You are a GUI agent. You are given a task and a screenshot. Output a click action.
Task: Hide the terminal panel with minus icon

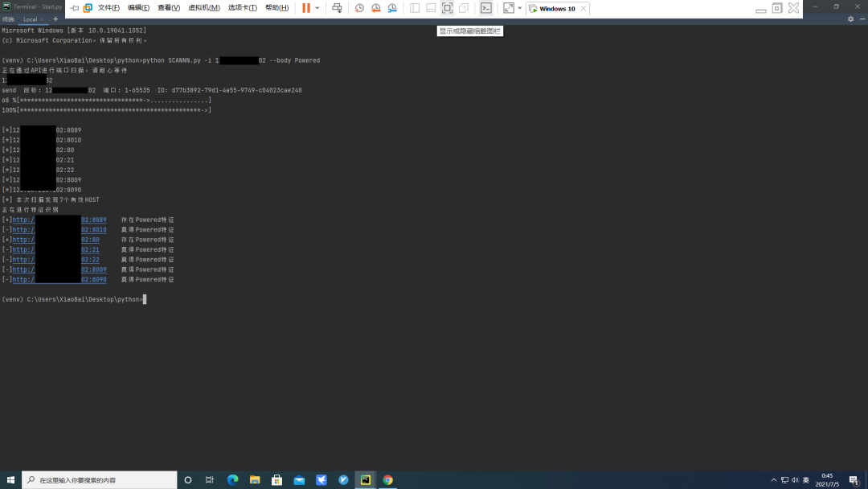862,19
